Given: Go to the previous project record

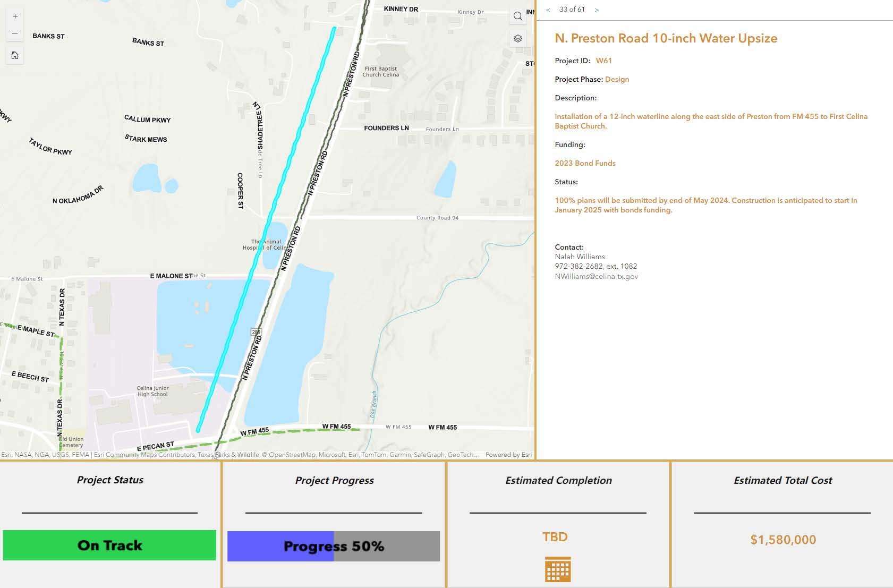Looking at the screenshot, I should pos(548,10).
